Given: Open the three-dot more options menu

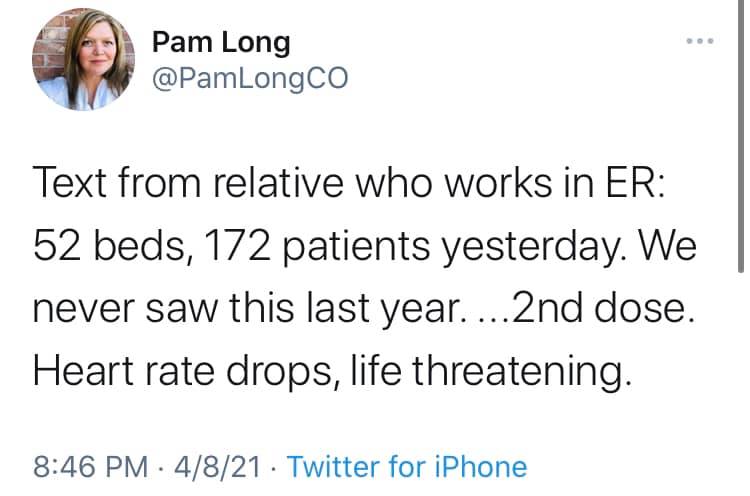Looking at the screenshot, I should click(700, 41).
